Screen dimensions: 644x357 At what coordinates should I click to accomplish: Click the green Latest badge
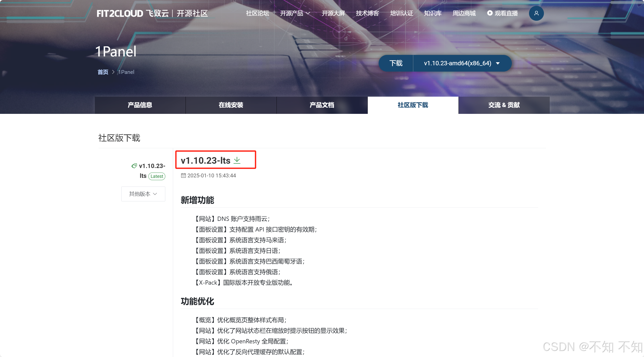[157, 176]
